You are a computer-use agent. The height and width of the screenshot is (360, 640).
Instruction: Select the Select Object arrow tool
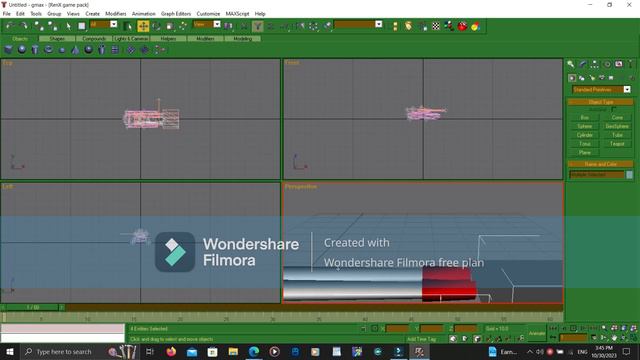(68, 26)
